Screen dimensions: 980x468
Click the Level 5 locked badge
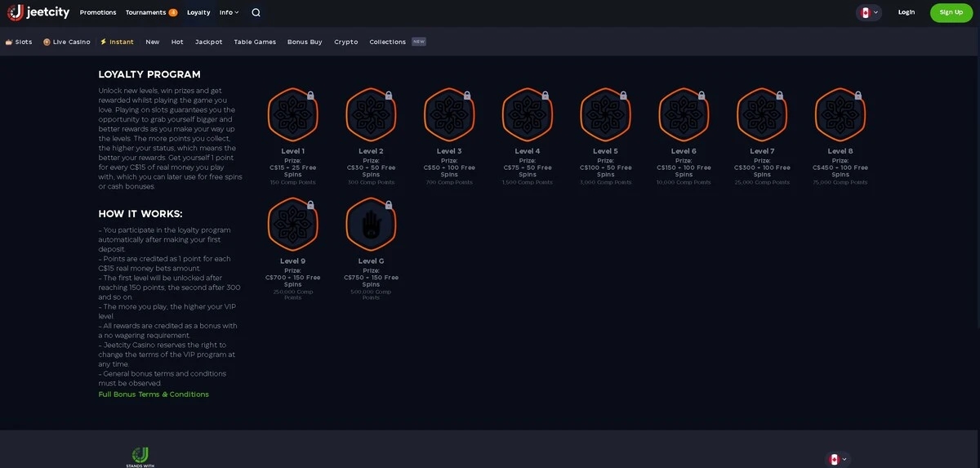[605, 115]
